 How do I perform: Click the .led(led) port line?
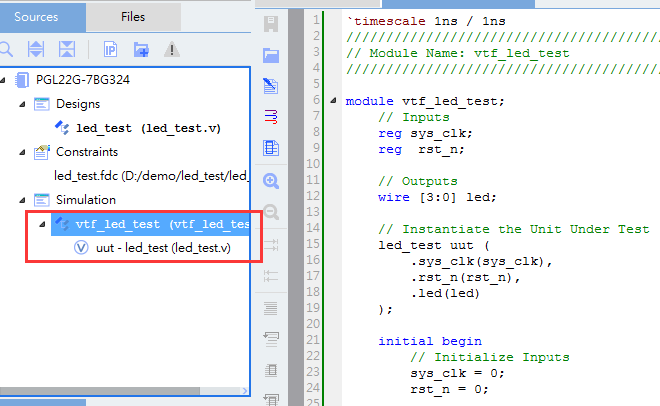(x=445, y=293)
